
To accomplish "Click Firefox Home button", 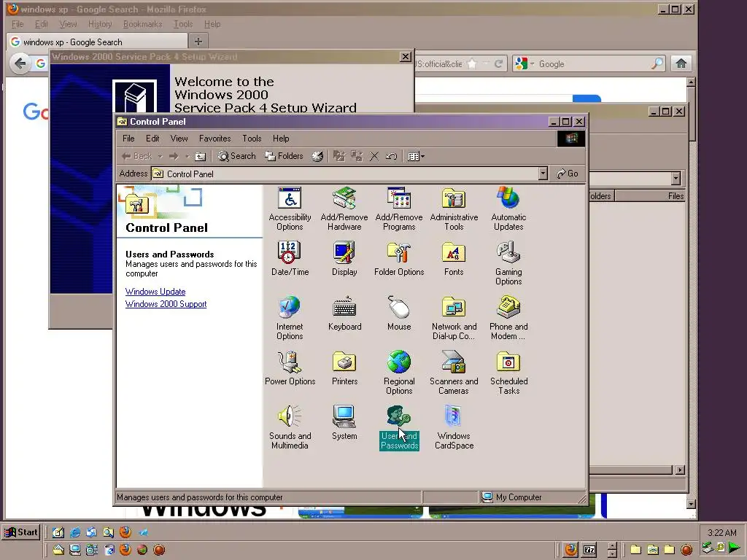I will [681, 63].
